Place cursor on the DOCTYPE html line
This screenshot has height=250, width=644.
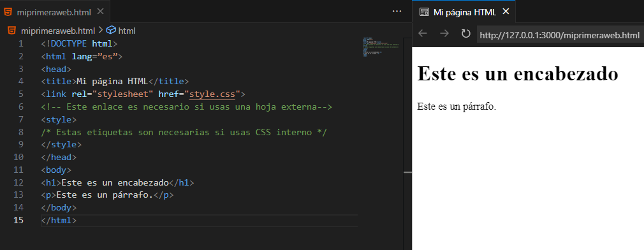[79, 43]
